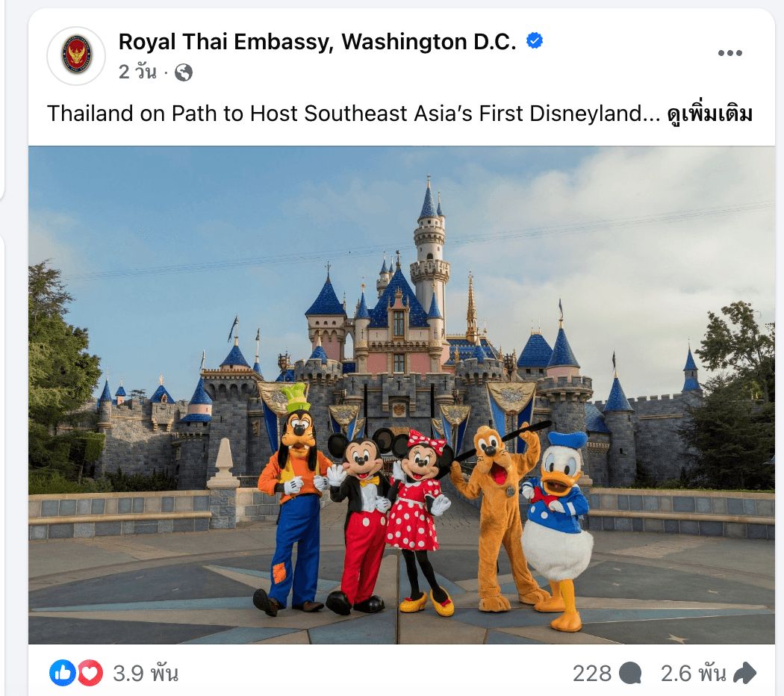Click the comment bubble icon
Screen dimensions: 784x696
630,673
